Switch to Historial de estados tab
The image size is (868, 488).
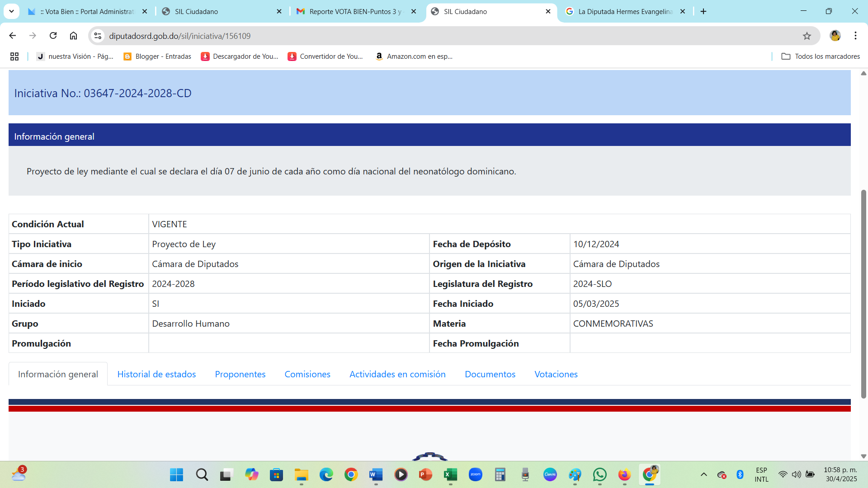pyautogui.click(x=156, y=374)
